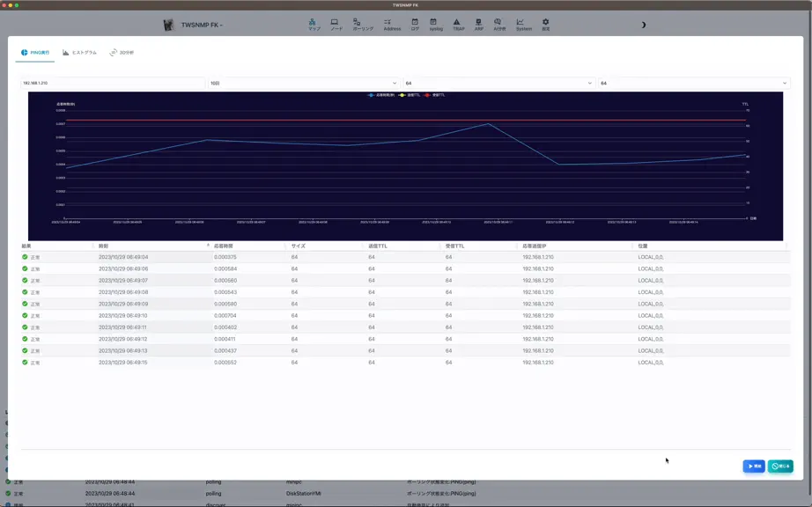812x507 pixels.
Task: Expand the middle dropdown set to 64
Action: [498, 83]
